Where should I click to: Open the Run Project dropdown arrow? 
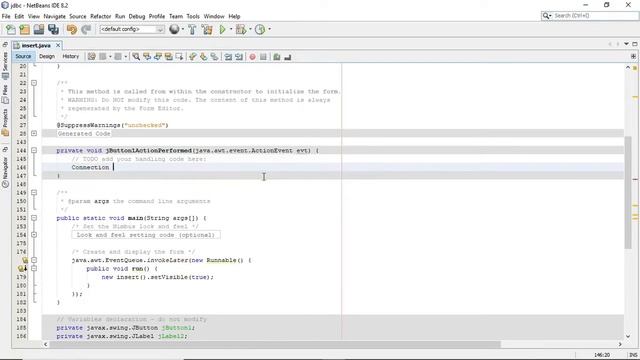click(231, 29)
